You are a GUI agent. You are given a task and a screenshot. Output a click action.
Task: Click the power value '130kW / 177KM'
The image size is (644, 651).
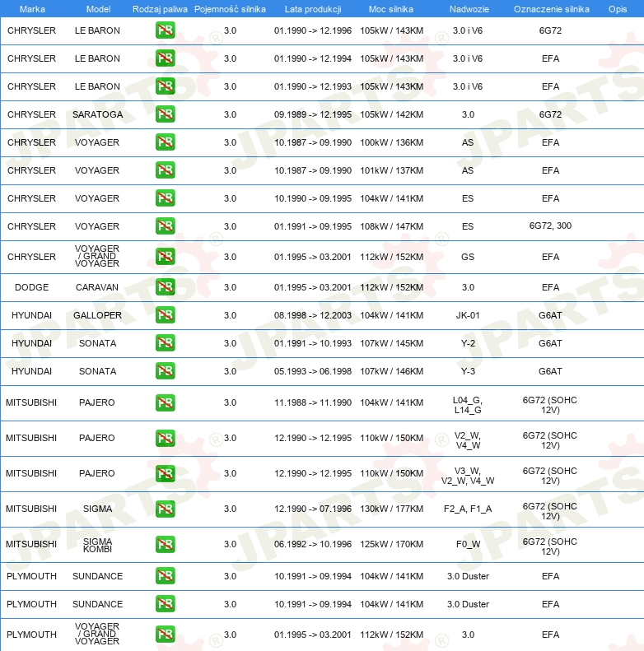[391, 509]
